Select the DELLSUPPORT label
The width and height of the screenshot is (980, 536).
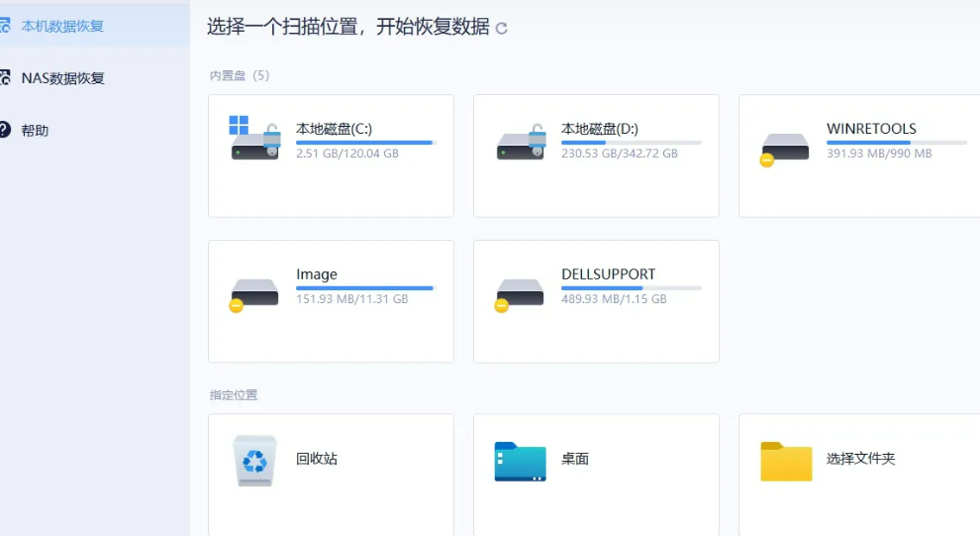608,274
